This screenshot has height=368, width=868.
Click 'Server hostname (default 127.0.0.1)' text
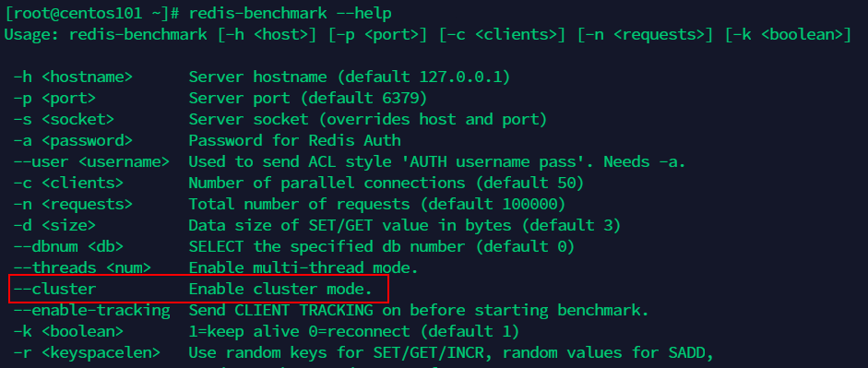(x=350, y=77)
